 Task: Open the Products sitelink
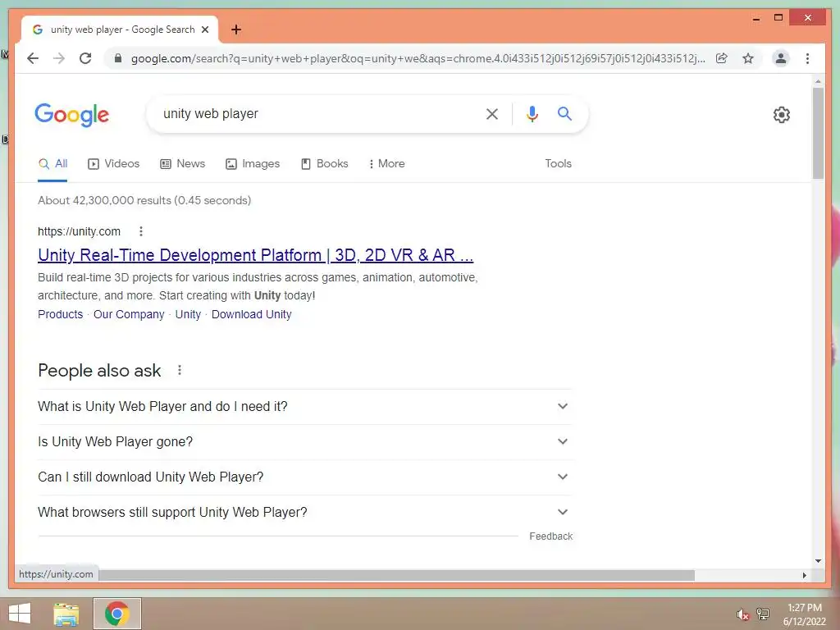click(x=61, y=314)
